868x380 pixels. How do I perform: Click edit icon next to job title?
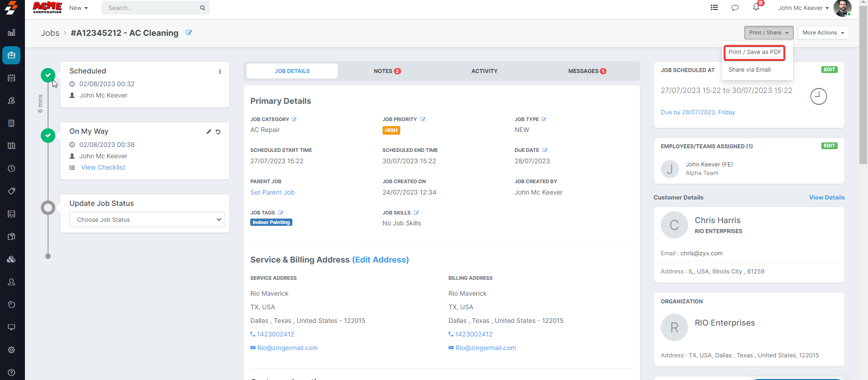(189, 33)
